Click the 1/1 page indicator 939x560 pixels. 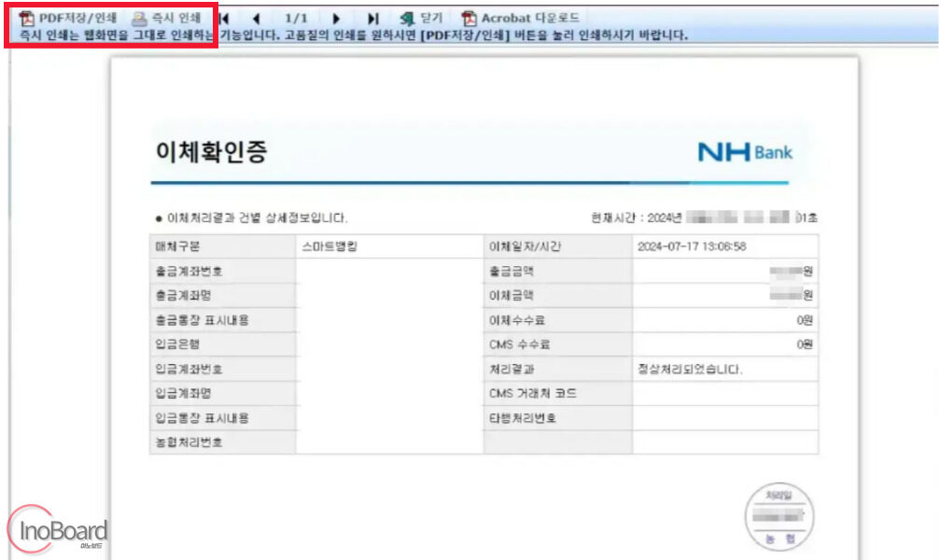(296, 19)
